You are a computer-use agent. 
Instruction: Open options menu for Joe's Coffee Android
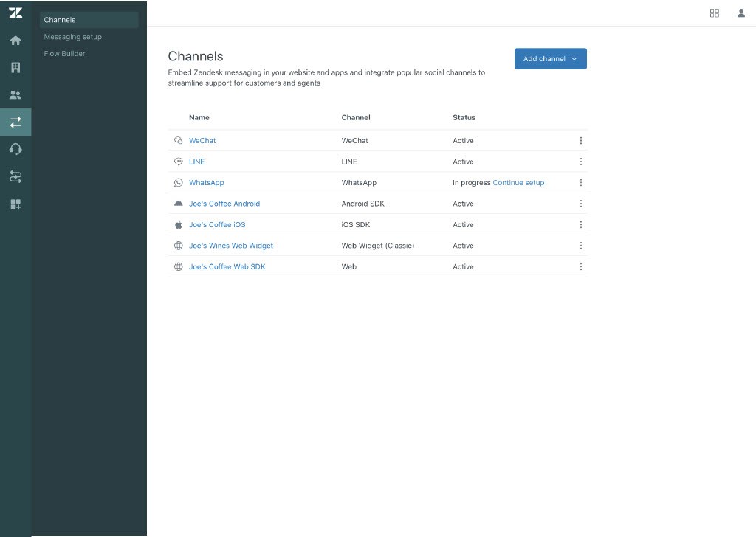[x=580, y=204]
